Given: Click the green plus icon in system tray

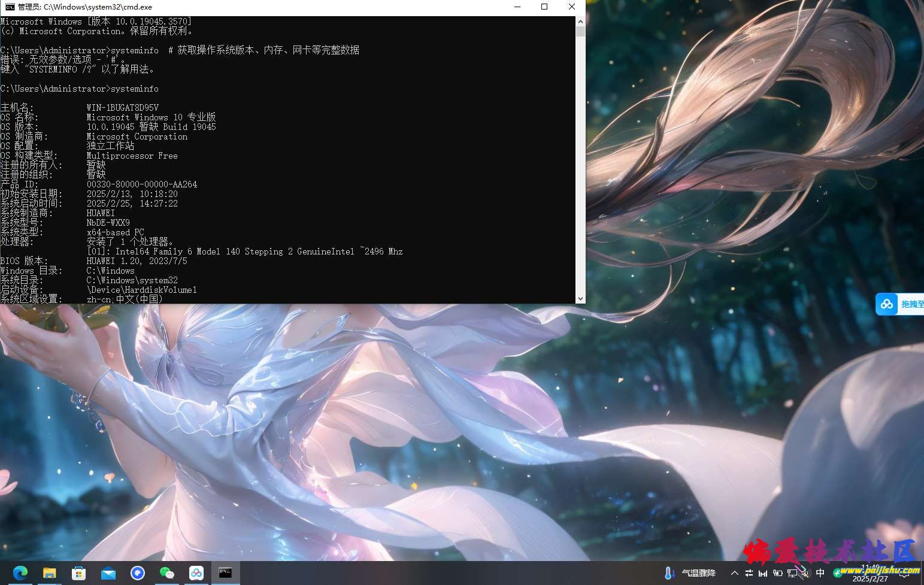Looking at the screenshot, I should [838, 572].
